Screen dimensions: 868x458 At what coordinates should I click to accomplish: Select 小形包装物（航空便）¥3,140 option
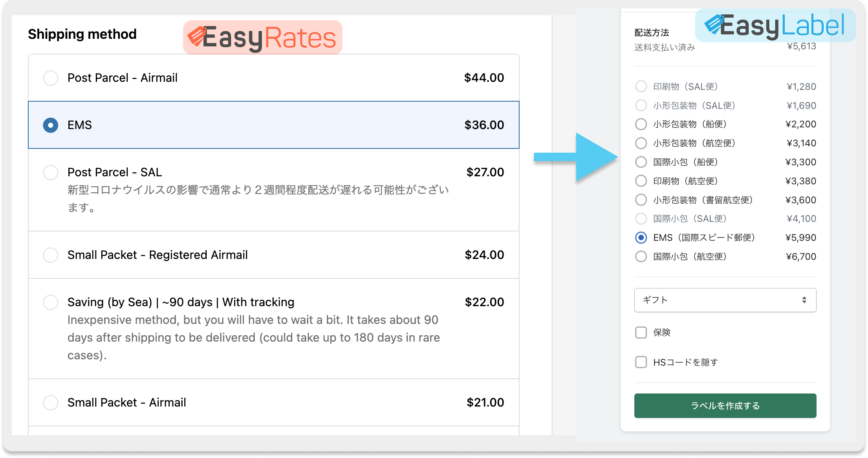click(x=641, y=143)
